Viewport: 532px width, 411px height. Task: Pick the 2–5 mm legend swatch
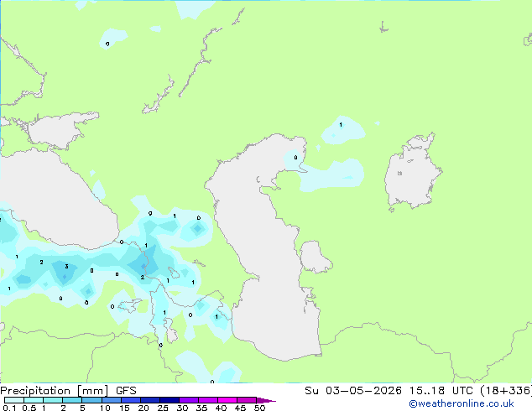coord(72,400)
